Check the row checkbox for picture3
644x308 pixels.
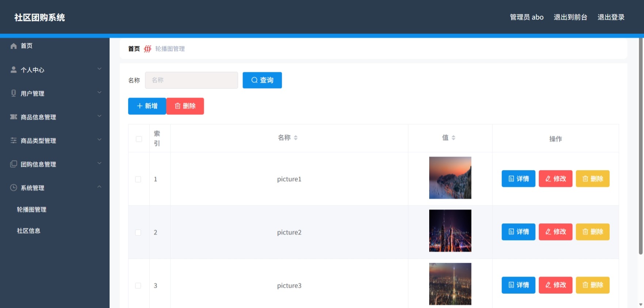(138, 286)
